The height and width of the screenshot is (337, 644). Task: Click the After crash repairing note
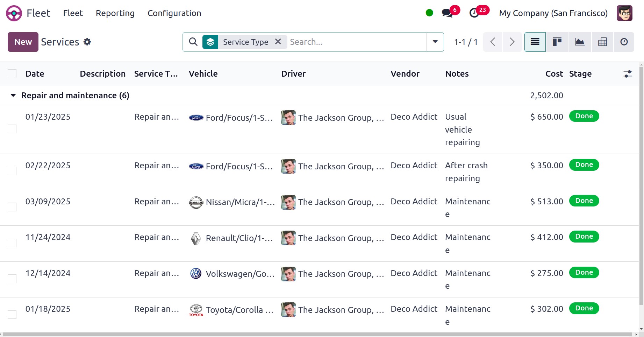[x=466, y=172]
